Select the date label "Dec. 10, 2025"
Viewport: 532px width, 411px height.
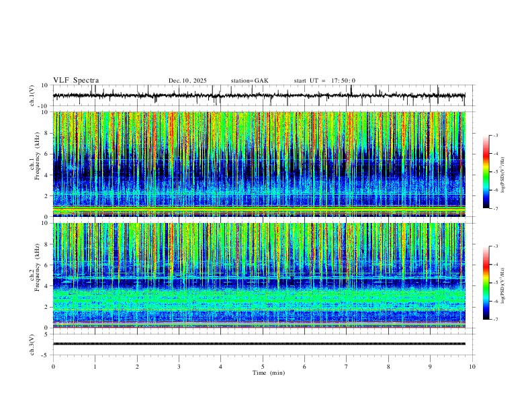(187, 81)
